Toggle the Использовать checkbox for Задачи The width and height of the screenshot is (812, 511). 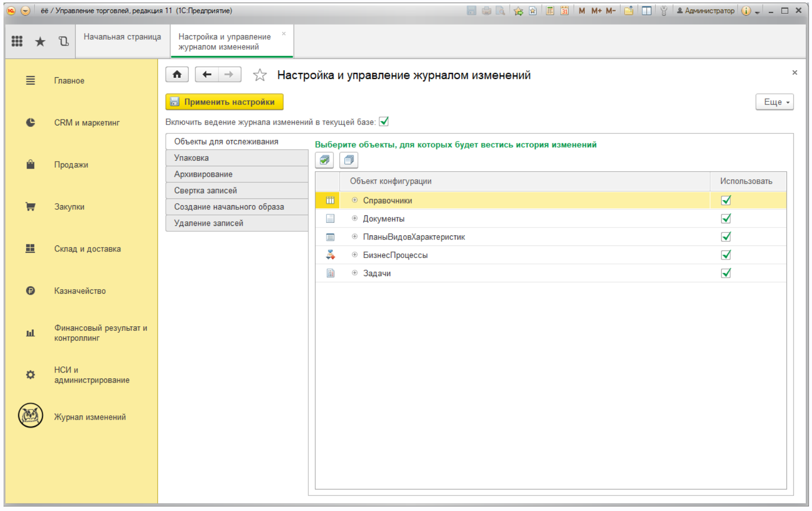[x=726, y=273]
